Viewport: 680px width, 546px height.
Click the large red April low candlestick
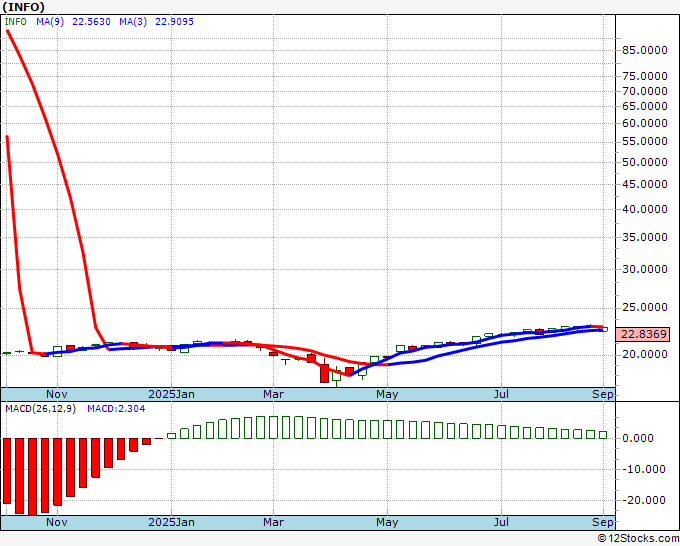pyautogui.click(x=324, y=373)
